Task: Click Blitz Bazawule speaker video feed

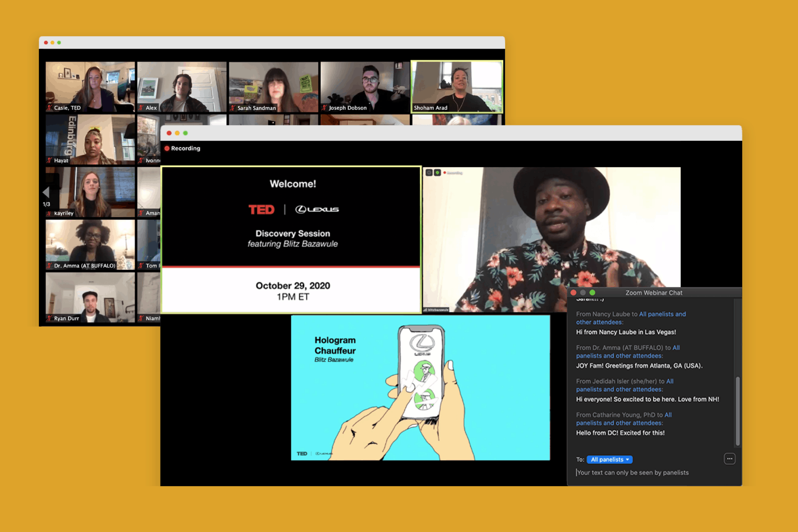Action: (x=552, y=239)
